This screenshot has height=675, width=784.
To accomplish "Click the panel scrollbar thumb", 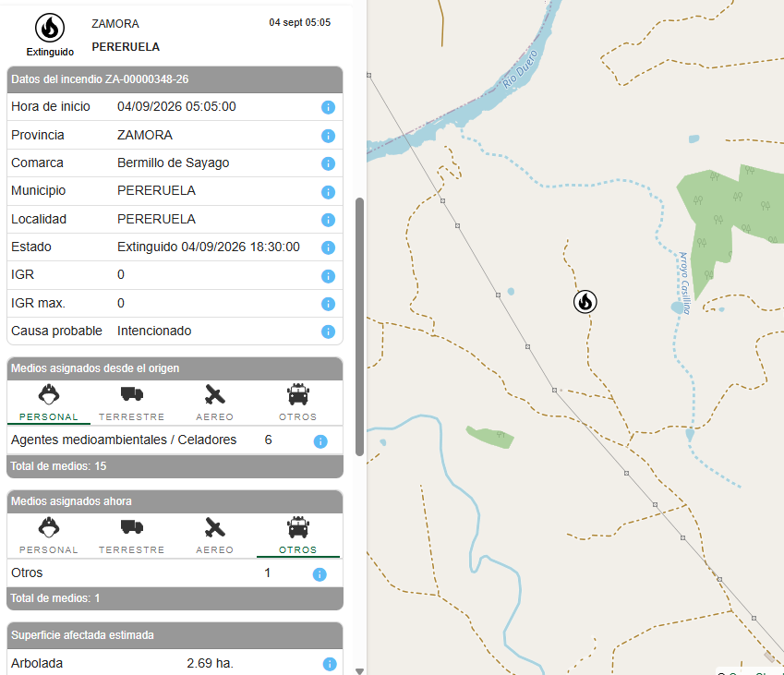I will coord(359,327).
